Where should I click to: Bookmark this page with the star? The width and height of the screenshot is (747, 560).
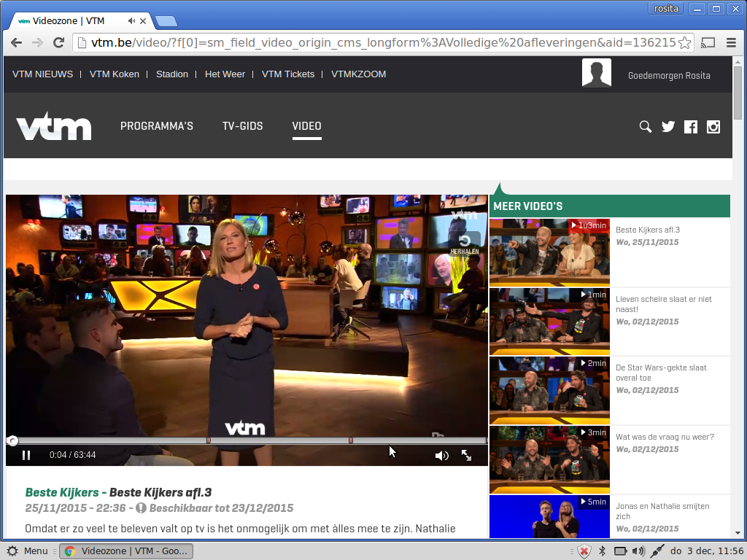point(684,43)
